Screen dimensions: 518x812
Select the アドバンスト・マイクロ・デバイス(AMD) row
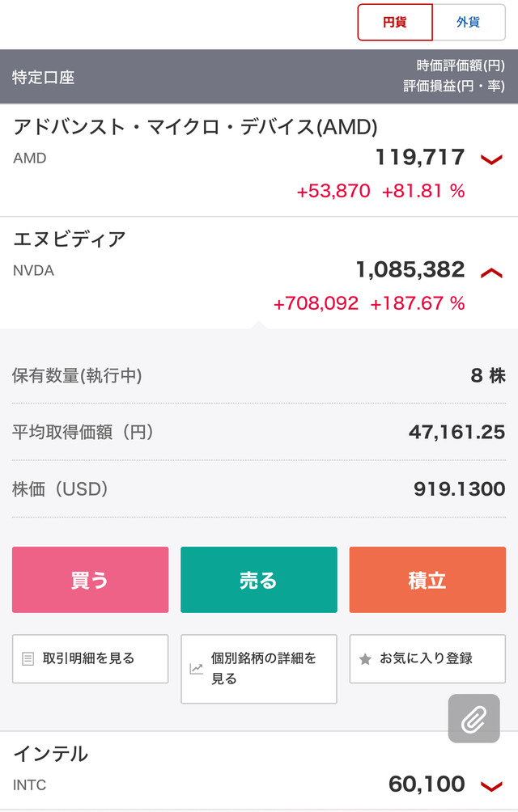[259, 160]
